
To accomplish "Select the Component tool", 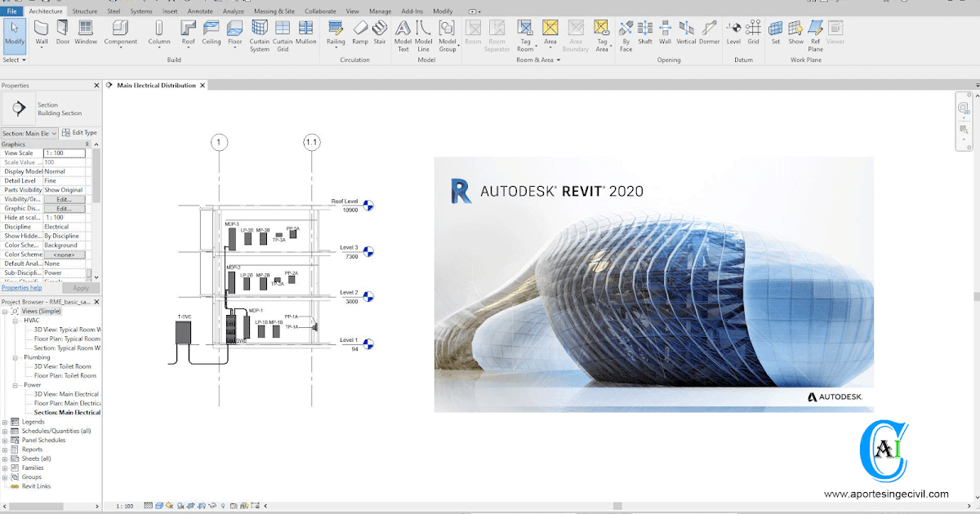I will [121, 33].
